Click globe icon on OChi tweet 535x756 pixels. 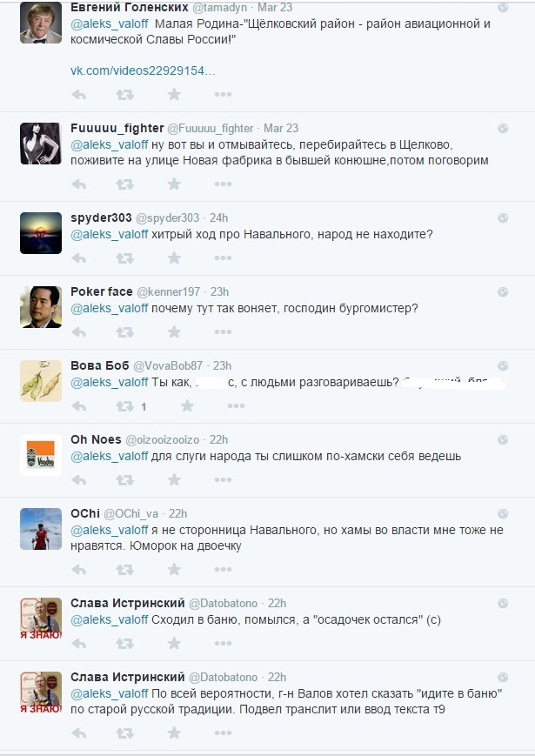pyautogui.click(x=503, y=514)
